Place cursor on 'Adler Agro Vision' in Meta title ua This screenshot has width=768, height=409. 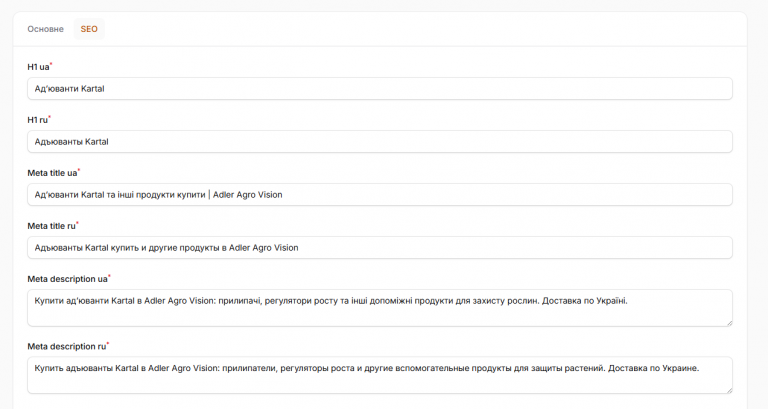[247, 194]
